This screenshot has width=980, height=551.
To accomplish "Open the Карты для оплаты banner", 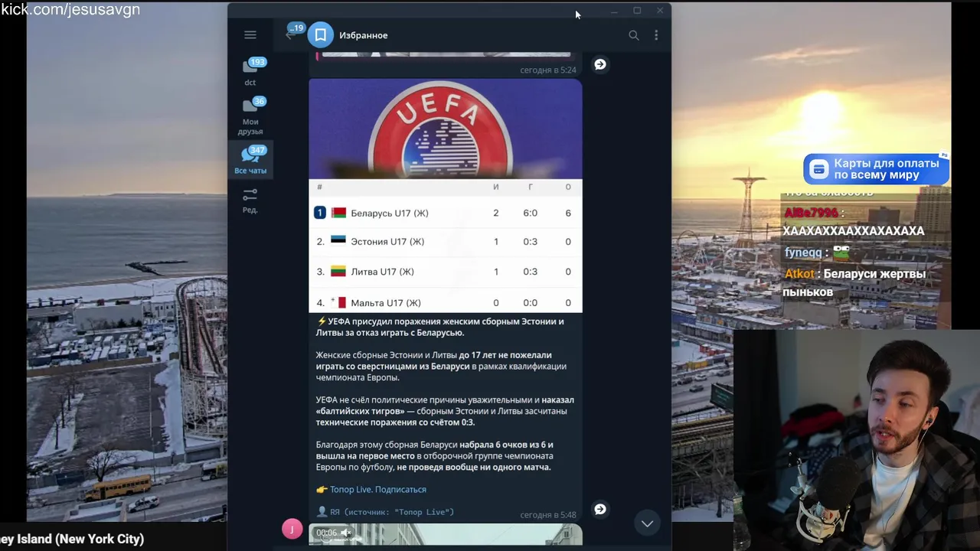I will 877,169.
